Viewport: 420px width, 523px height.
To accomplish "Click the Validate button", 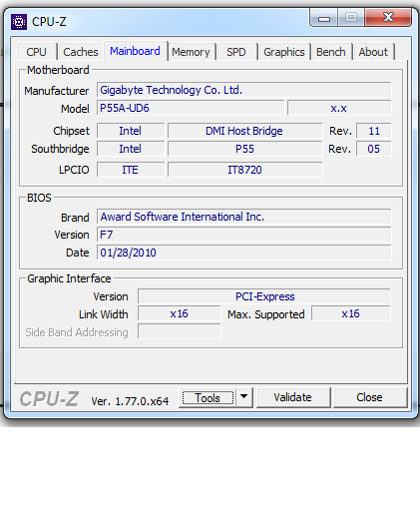I will (x=293, y=397).
